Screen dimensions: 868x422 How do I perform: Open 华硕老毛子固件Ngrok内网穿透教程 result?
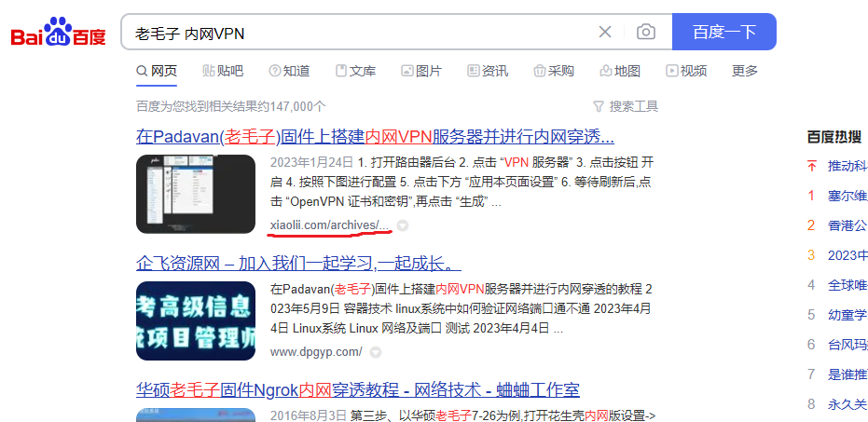358,390
